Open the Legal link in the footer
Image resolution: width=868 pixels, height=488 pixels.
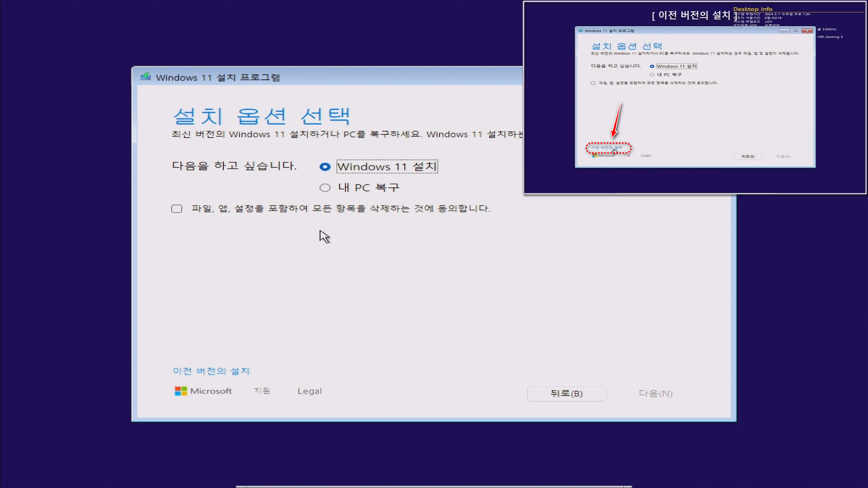click(x=310, y=391)
